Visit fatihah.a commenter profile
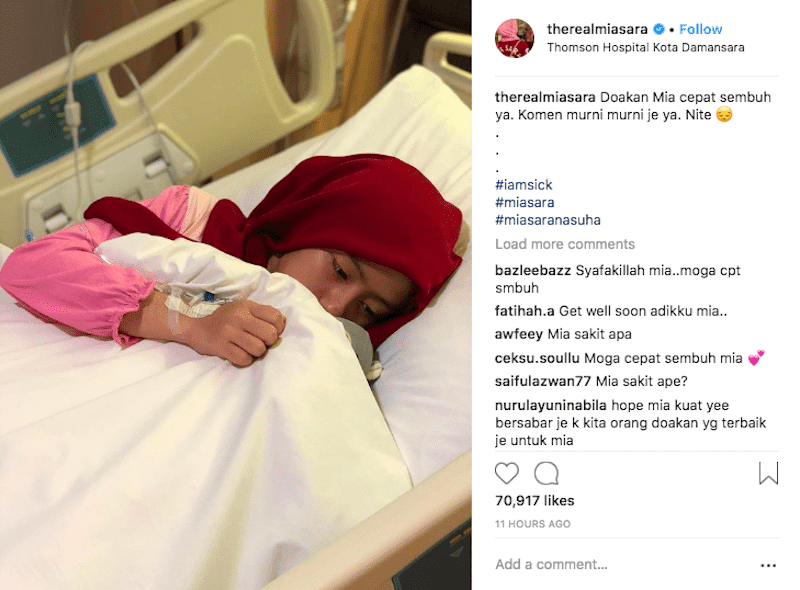The height and width of the screenshot is (590, 800). coord(524,311)
